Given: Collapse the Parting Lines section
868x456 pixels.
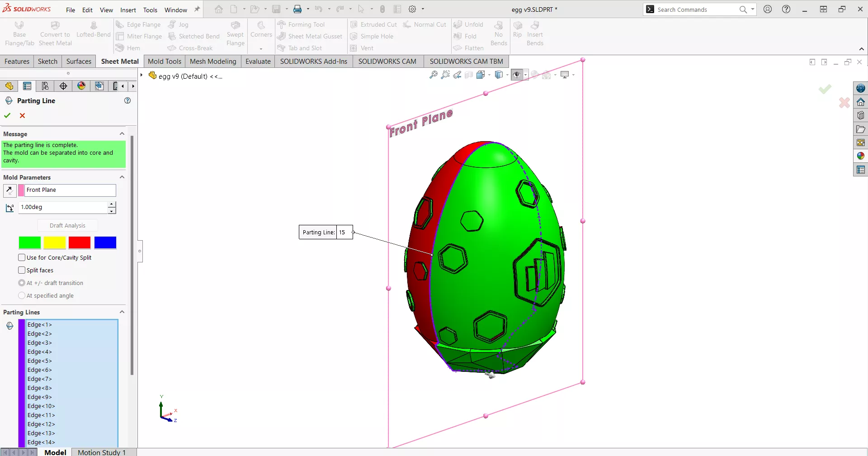Looking at the screenshot, I should [122, 311].
